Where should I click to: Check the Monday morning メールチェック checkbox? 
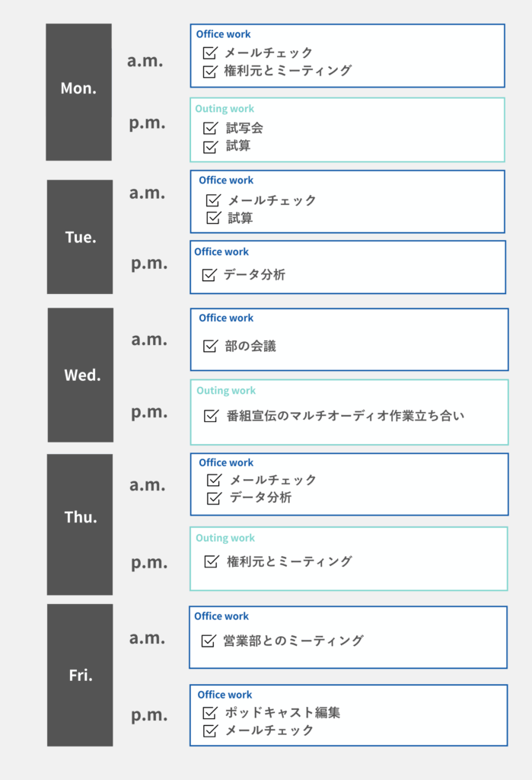[x=210, y=53]
